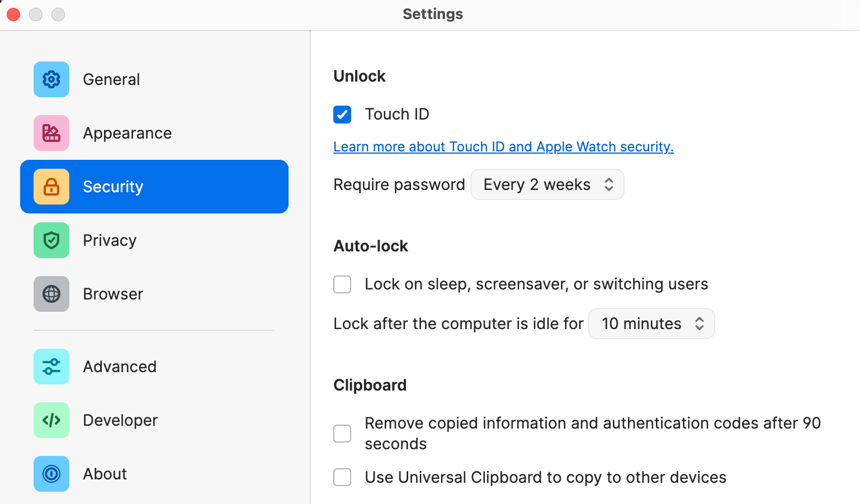Enable lock on sleep or screensaver
860x504 pixels.
tap(342, 284)
